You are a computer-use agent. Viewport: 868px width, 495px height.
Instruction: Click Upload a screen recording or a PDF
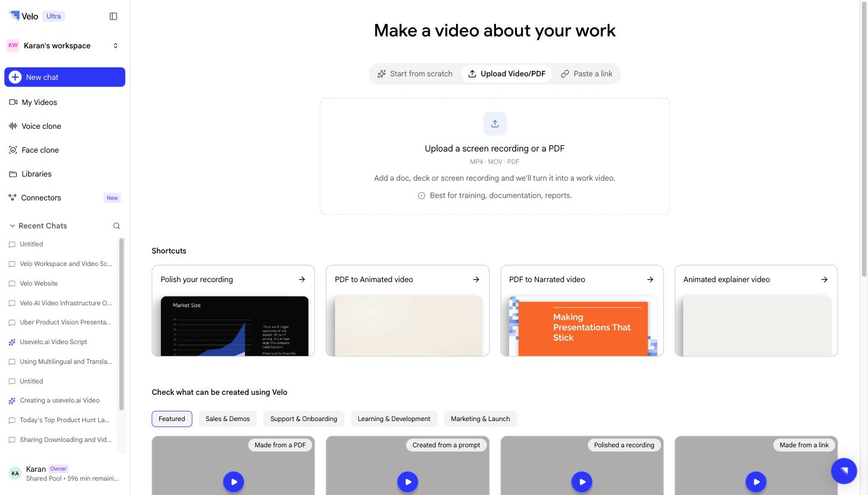tap(495, 148)
